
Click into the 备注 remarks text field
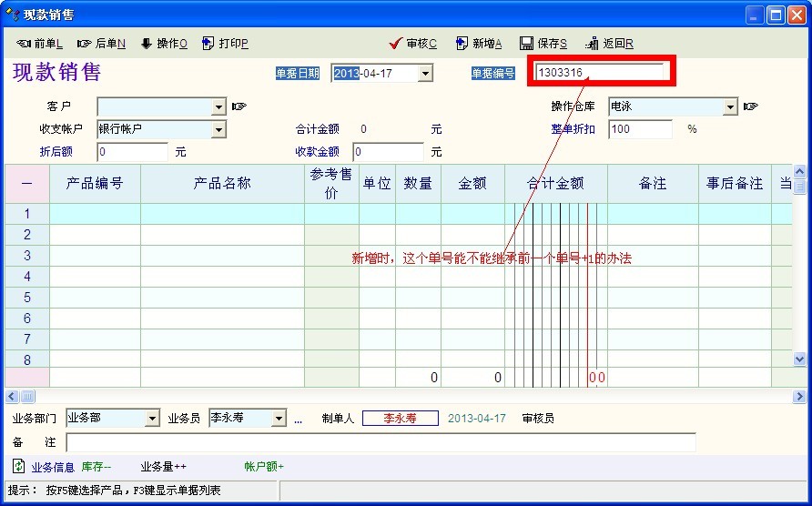(x=381, y=442)
